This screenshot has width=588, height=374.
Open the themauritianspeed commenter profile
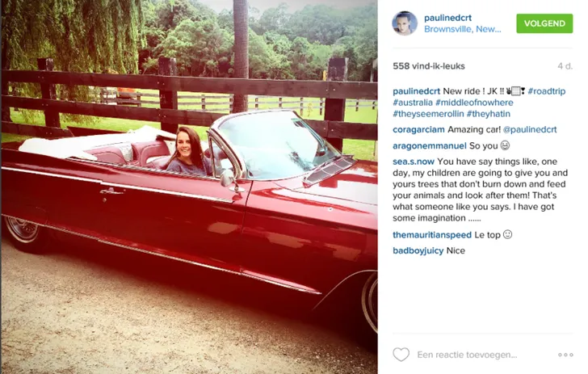[x=432, y=235]
